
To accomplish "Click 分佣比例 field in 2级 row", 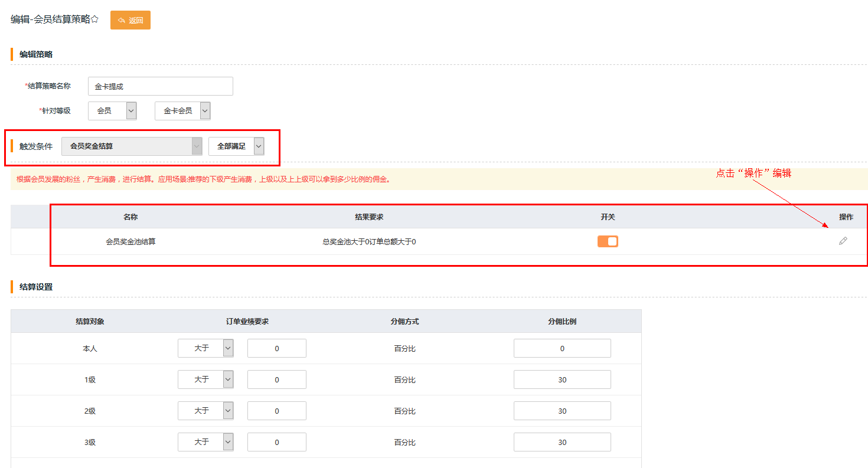I will (562, 411).
